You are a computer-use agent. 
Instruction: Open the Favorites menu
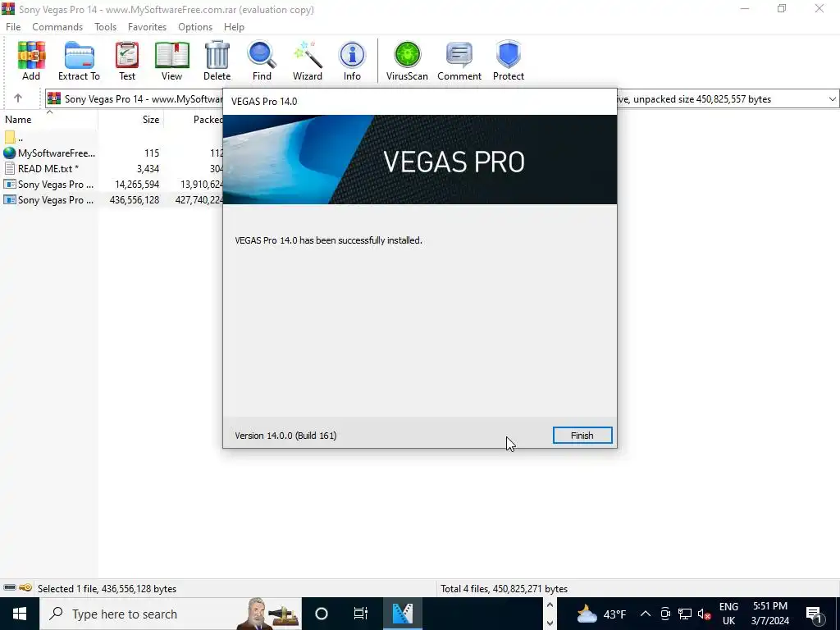[147, 27]
